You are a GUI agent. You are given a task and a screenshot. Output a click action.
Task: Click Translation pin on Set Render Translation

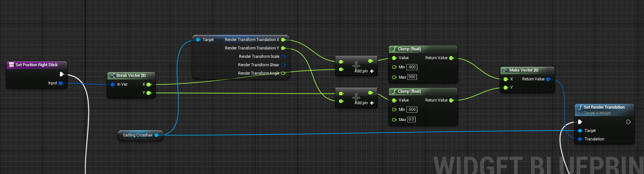pyautogui.click(x=580, y=139)
